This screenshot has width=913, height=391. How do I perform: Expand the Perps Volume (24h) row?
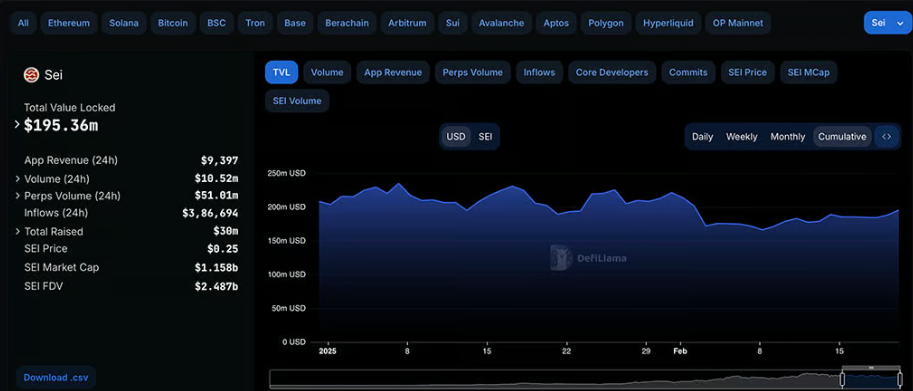[x=17, y=196]
